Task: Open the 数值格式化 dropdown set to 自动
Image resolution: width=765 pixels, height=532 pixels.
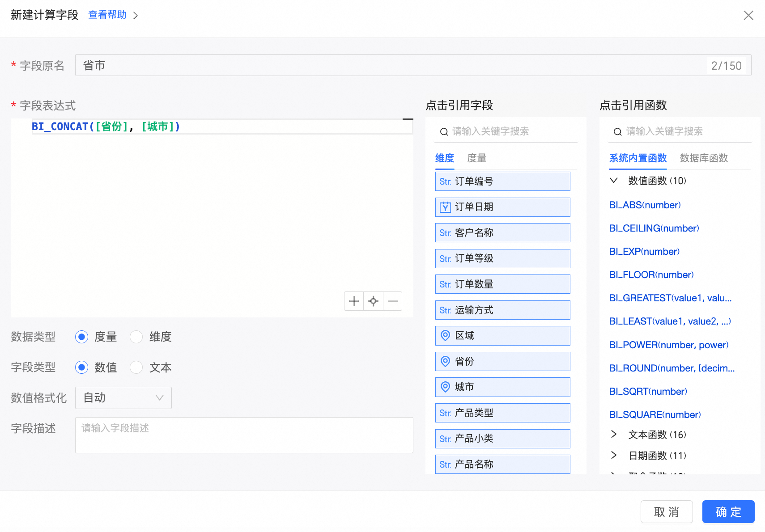Action: coord(123,398)
